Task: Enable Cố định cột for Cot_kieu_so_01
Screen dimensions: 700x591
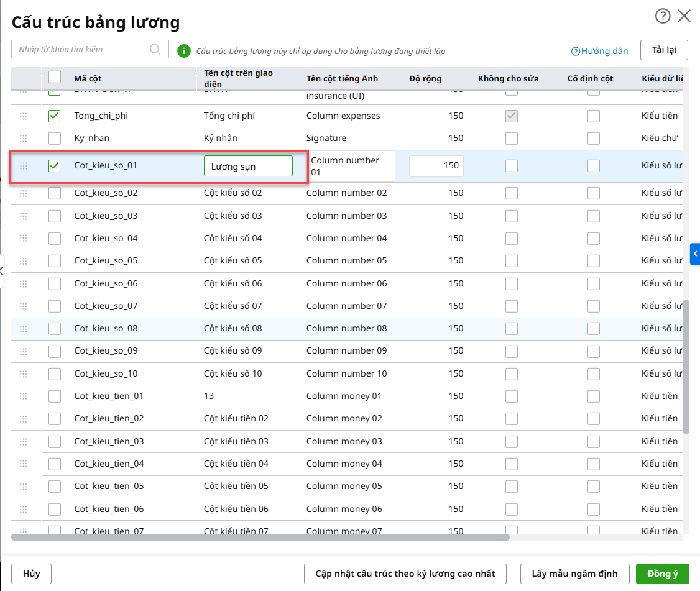Action: (x=594, y=166)
